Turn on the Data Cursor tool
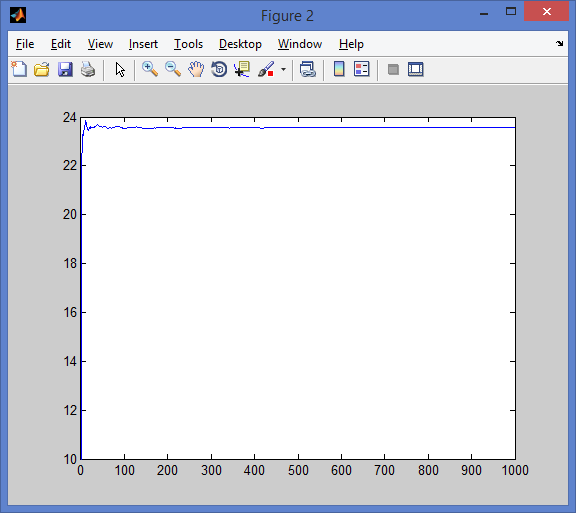Image resolution: width=576 pixels, height=513 pixels. coord(242,69)
